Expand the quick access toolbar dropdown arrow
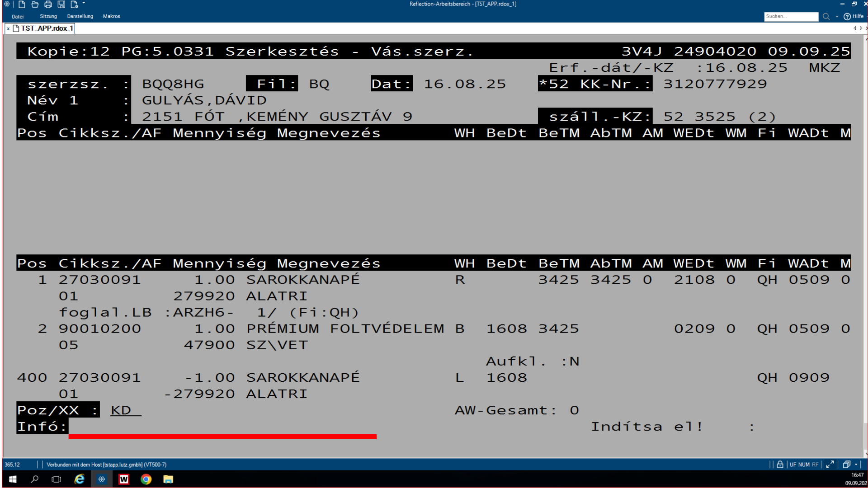The width and height of the screenshot is (868, 488). click(x=84, y=4)
